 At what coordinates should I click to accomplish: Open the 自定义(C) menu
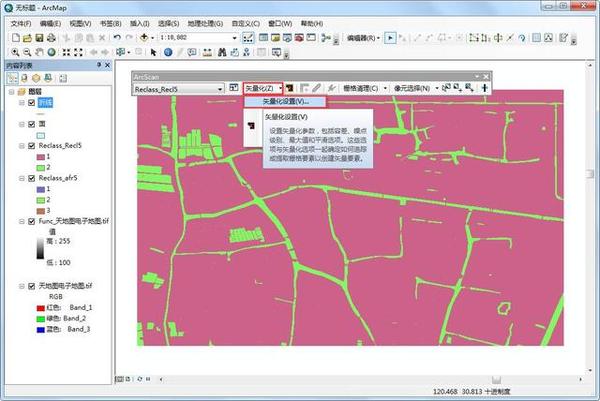[x=246, y=23]
